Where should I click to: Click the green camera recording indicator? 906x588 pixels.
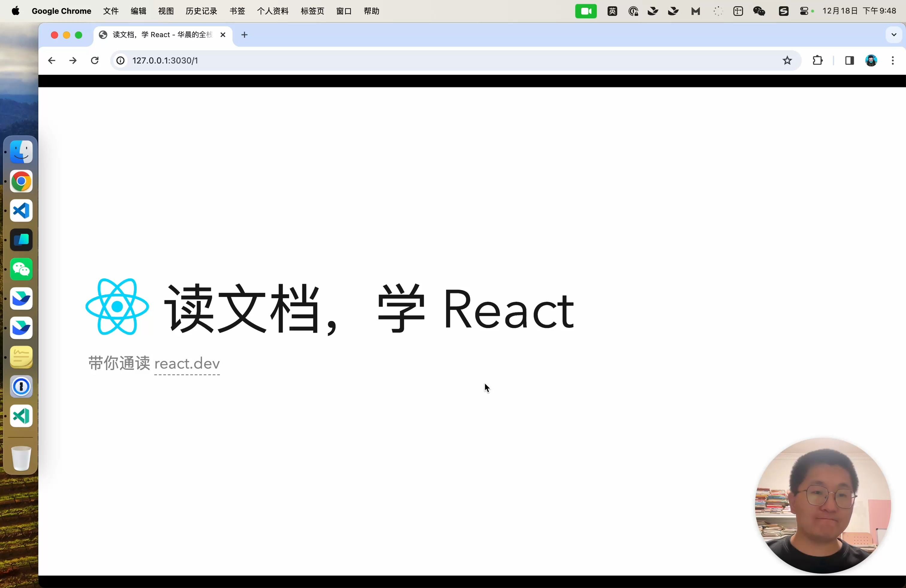click(x=586, y=11)
